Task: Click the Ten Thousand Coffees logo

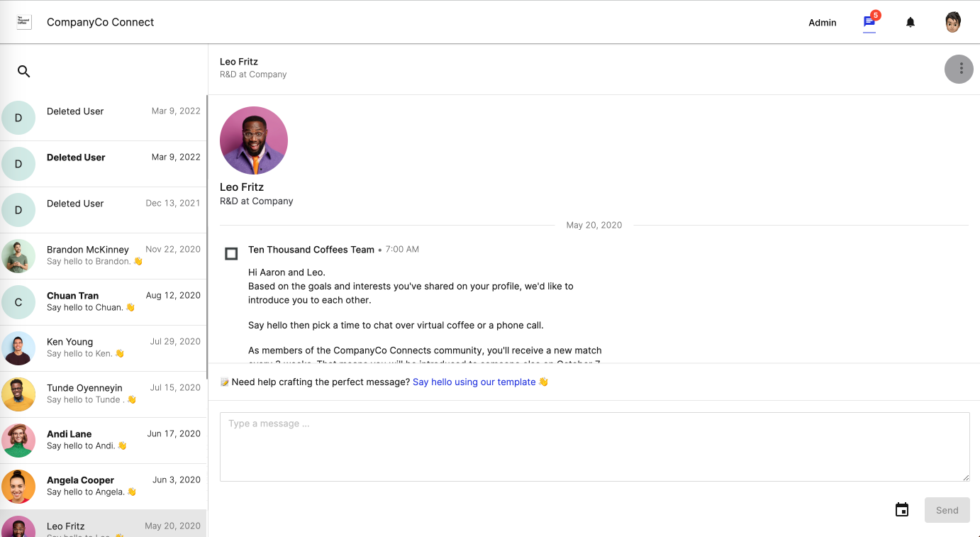Action: [24, 22]
